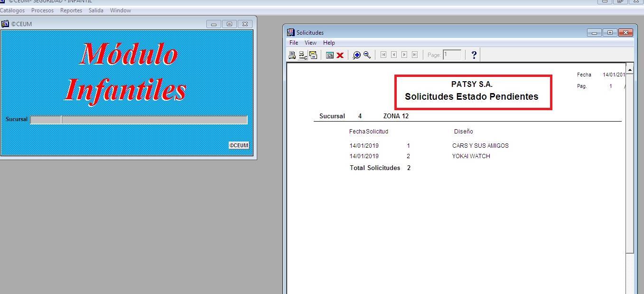Open the Reportes menu
This screenshot has height=294, width=644.
71,10
